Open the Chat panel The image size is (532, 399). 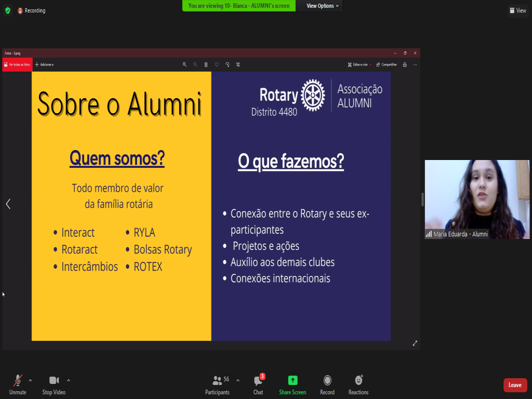tap(258, 384)
